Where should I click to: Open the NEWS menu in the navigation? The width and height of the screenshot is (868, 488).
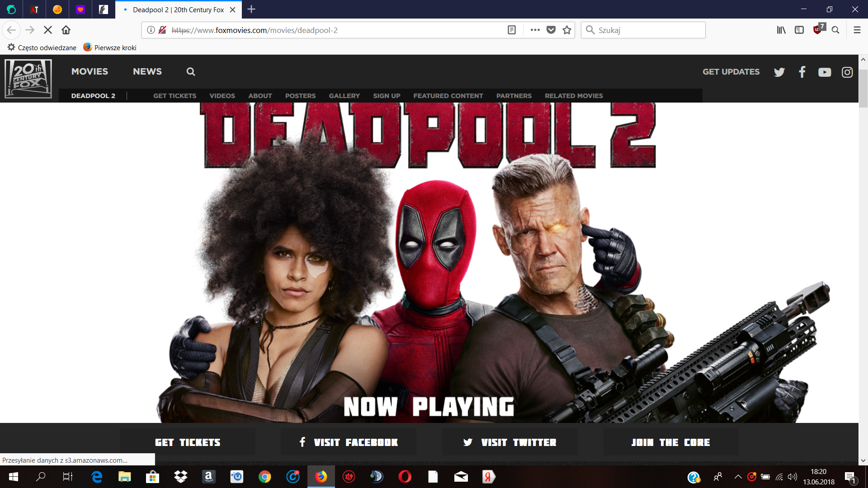coord(147,71)
